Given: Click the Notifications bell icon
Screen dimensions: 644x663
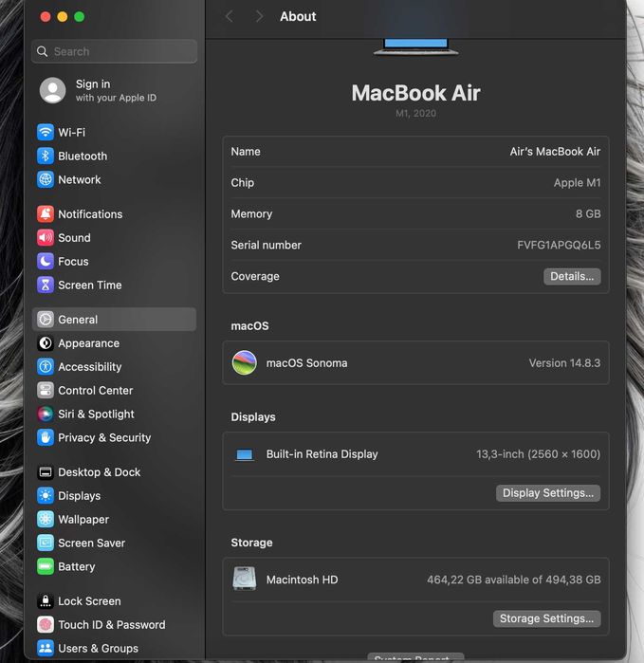Looking at the screenshot, I should (x=46, y=214).
